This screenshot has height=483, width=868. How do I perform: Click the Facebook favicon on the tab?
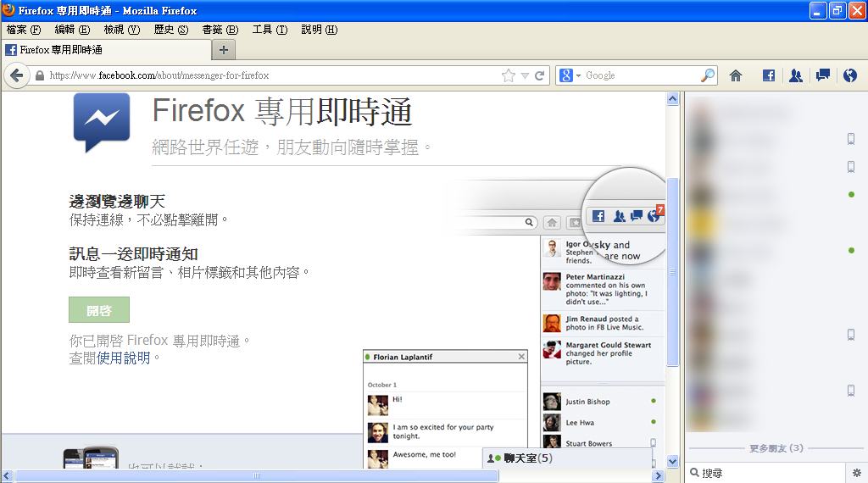point(10,50)
